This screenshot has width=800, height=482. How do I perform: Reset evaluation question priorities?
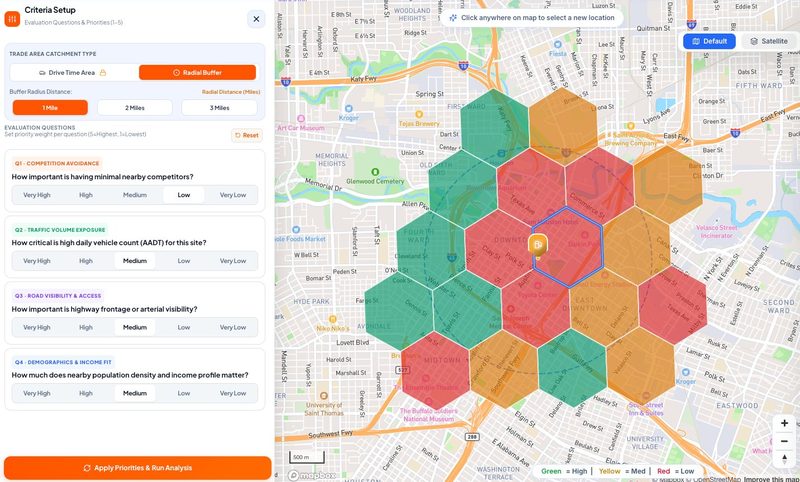tap(247, 135)
